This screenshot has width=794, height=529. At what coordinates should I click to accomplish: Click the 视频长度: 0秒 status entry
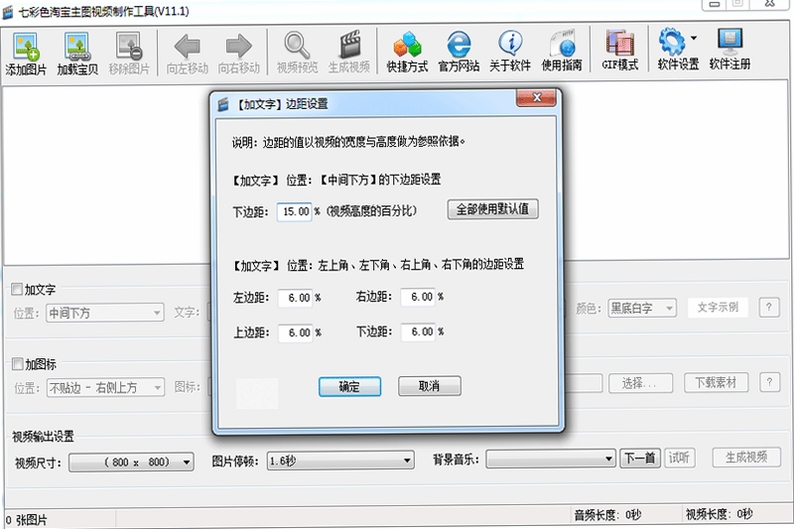pos(719,514)
